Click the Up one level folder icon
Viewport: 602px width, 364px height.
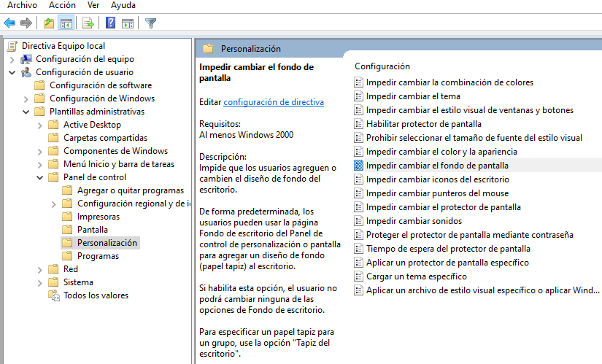click(x=49, y=23)
